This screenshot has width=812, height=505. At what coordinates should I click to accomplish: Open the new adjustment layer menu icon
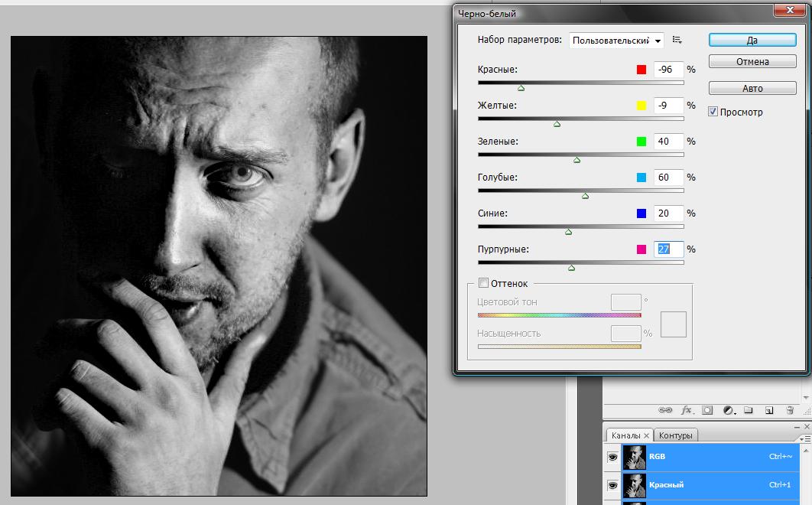tap(729, 410)
